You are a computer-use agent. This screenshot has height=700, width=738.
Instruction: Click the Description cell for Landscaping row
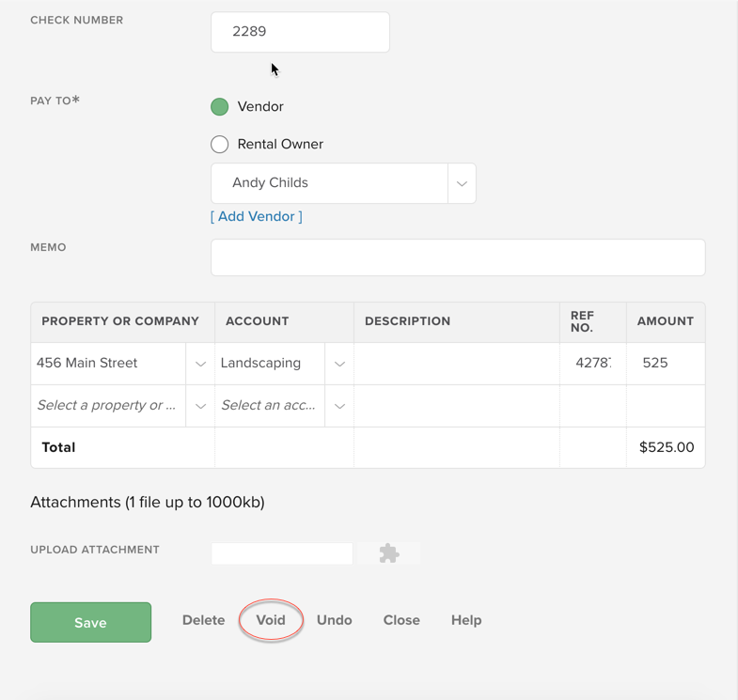456,364
